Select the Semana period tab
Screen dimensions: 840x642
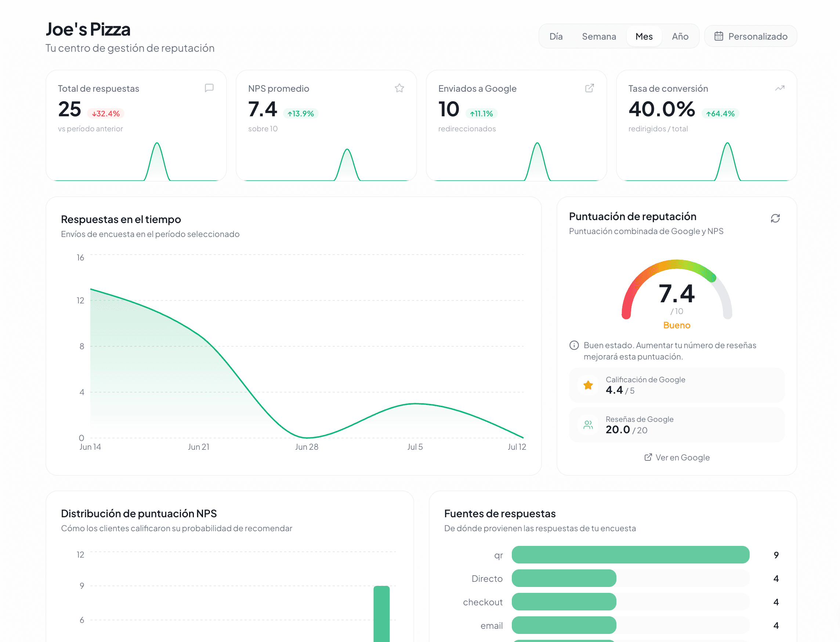point(599,36)
